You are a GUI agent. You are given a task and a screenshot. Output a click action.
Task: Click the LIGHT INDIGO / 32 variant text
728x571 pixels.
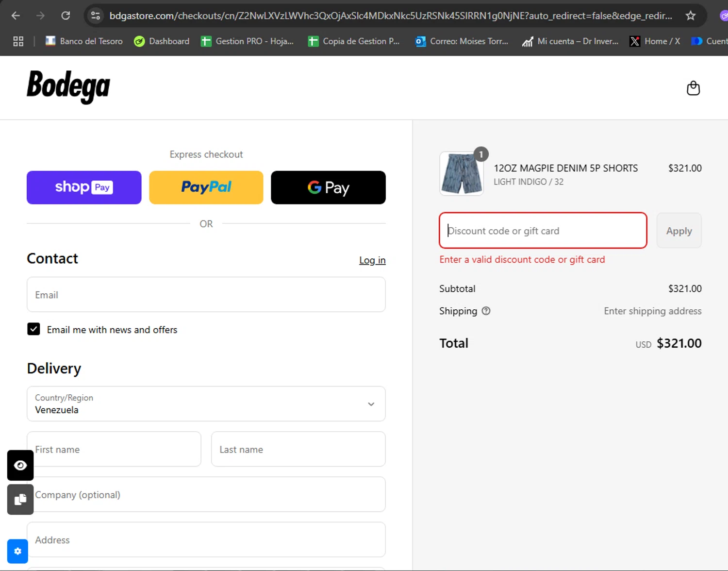coord(529,182)
